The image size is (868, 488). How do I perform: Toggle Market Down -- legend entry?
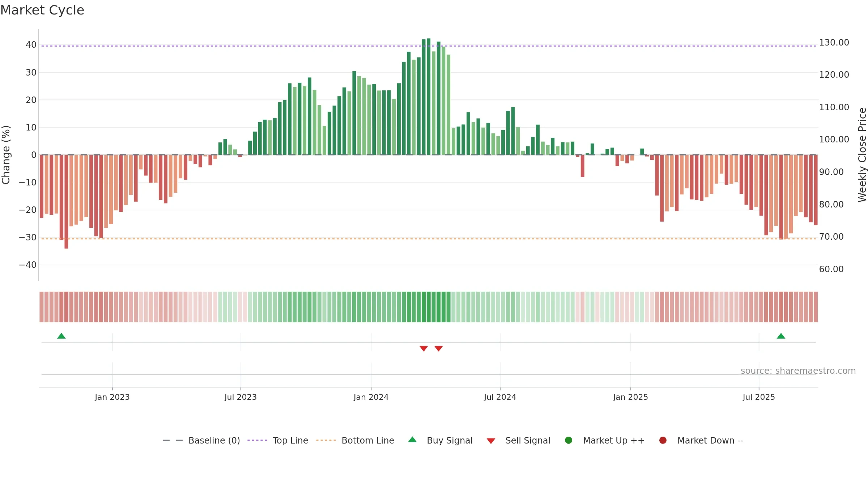point(701,440)
